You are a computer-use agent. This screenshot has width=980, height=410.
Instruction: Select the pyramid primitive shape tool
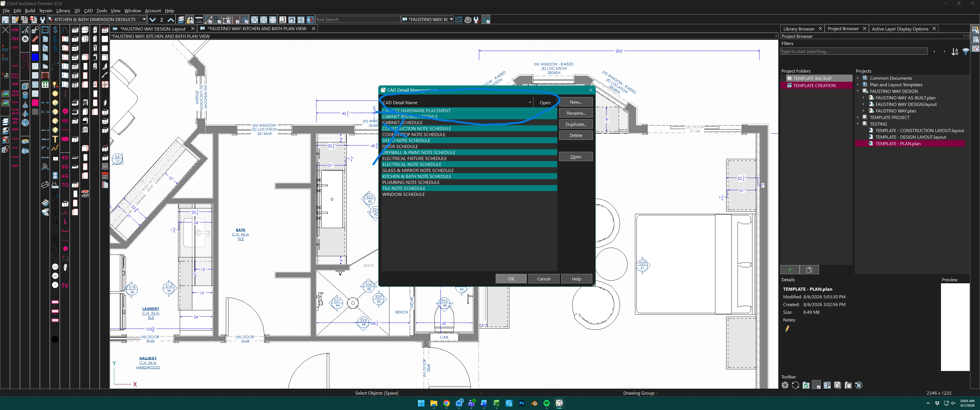click(x=25, y=113)
